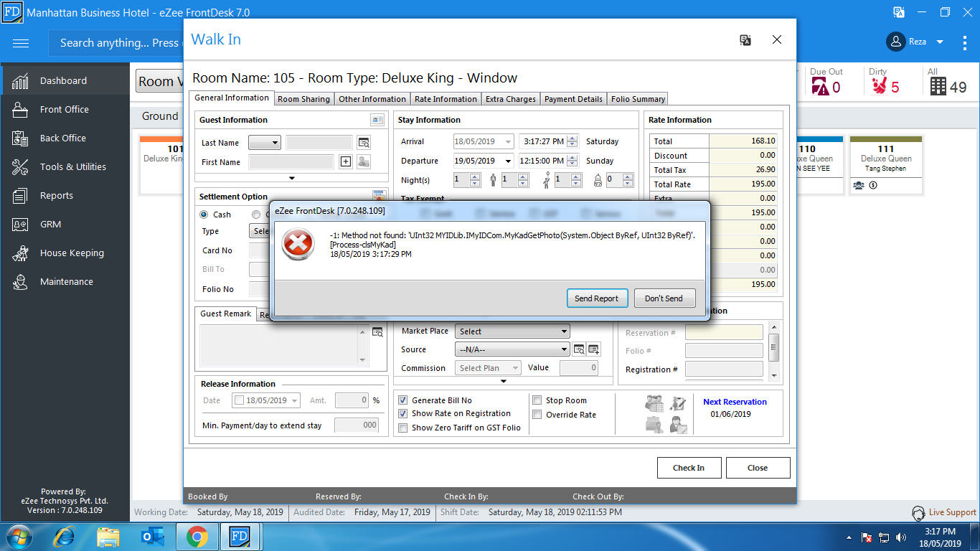Click the Close button in Walk In
Screen dimensions: 980x551
pyautogui.click(x=758, y=468)
